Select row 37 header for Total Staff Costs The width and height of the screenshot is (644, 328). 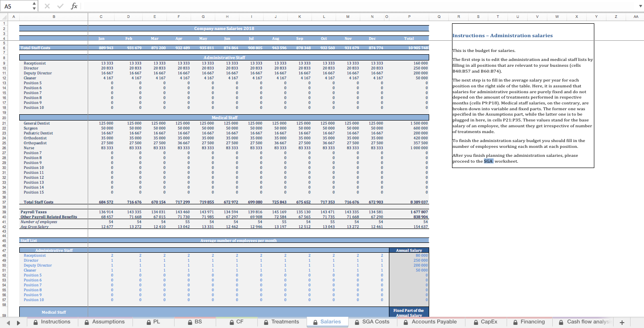point(4,202)
